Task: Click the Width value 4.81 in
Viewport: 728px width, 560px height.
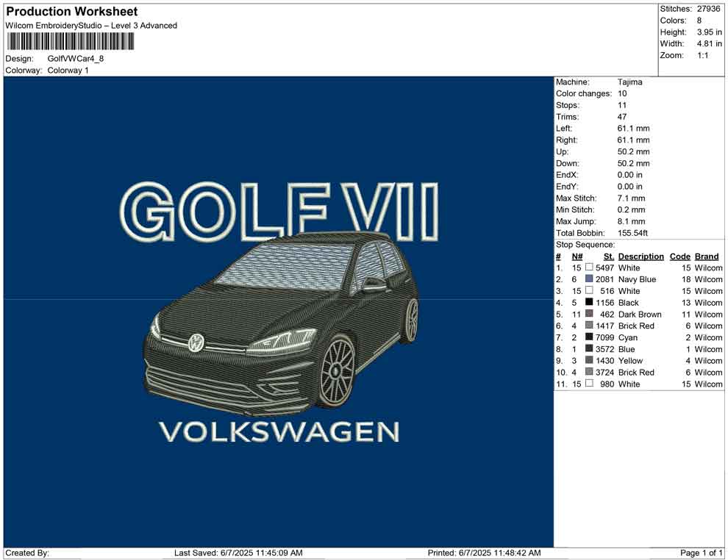Action: (710, 43)
